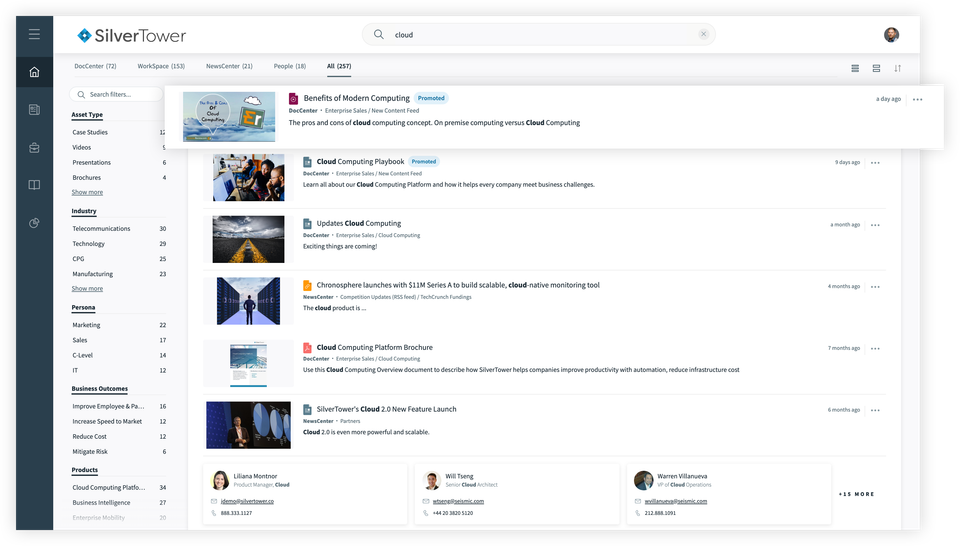Click the PDF icon of Cloud Computing Platform Brochure
960x546 pixels.
(307, 348)
